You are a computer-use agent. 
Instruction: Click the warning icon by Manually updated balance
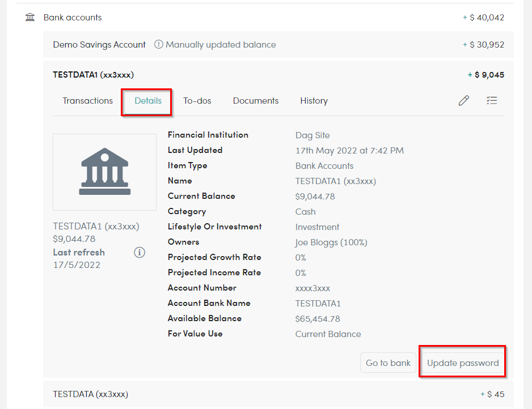click(x=158, y=44)
